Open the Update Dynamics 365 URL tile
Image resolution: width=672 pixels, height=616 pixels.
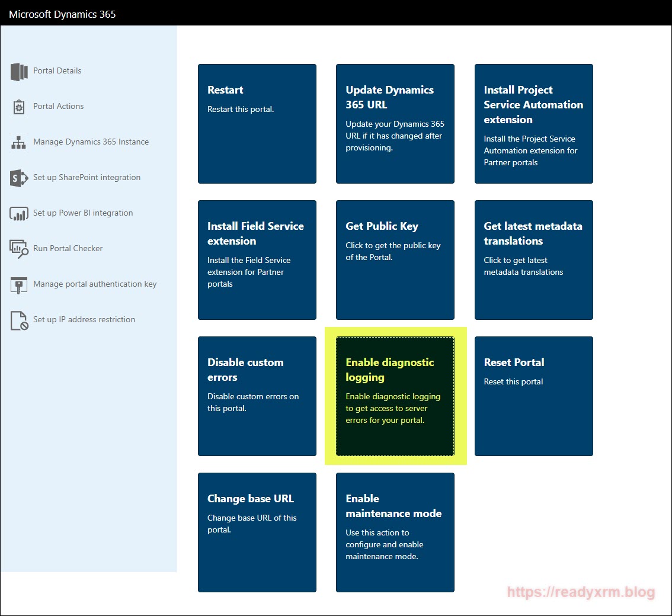395,124
